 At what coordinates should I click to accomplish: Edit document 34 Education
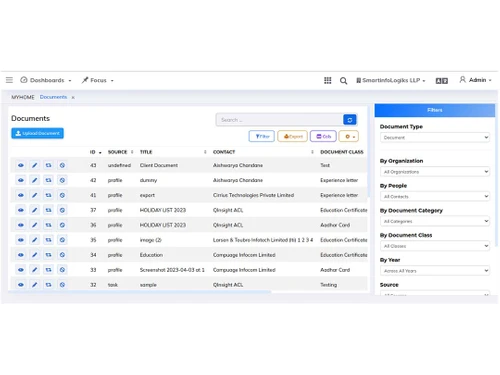35,255
